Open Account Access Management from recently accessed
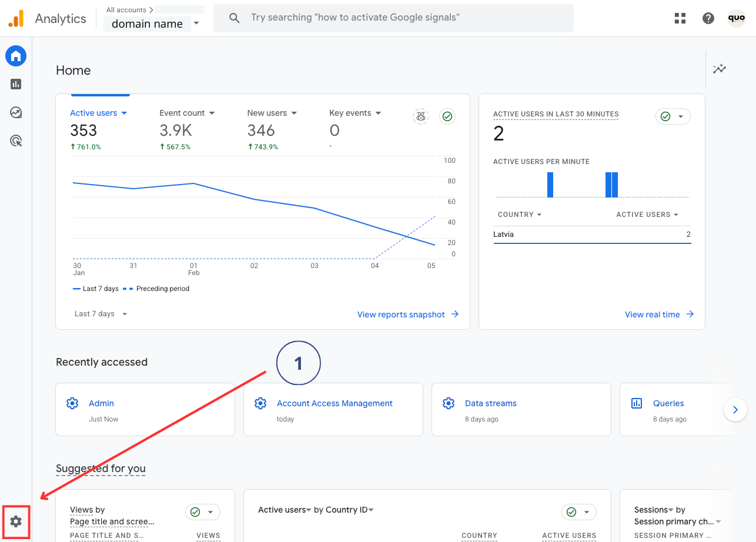The image size is (756, 542). [334, 403]
